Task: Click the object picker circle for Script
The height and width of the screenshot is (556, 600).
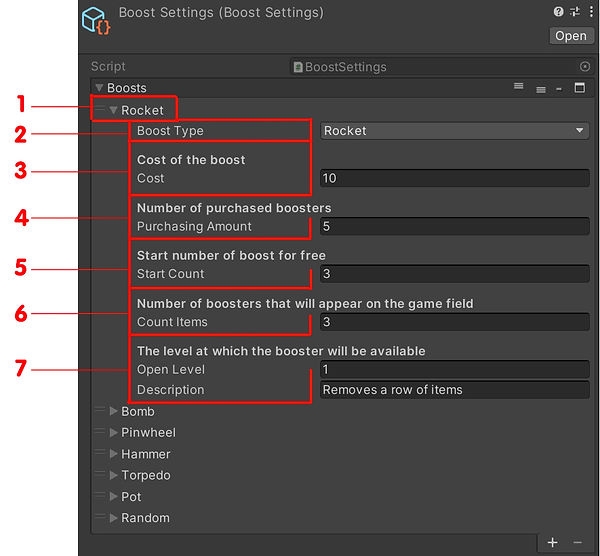Action: coord(585,67)
